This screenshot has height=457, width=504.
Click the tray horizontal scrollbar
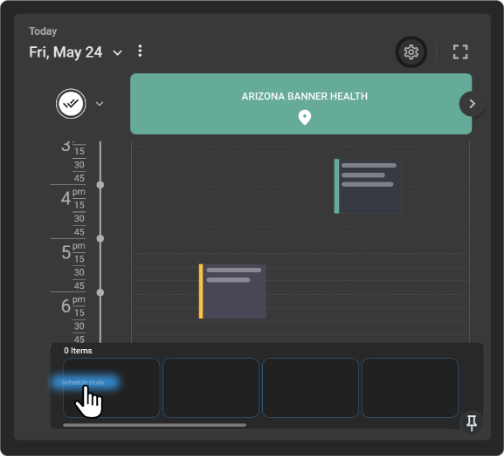click(155, 425)
